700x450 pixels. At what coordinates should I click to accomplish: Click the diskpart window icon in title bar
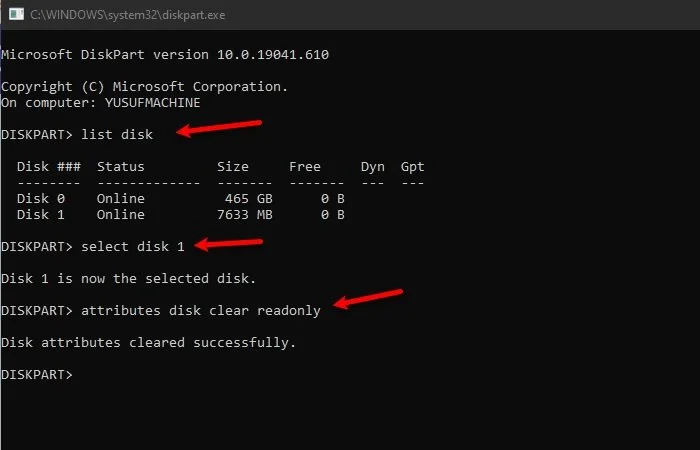tap(15, 16)
